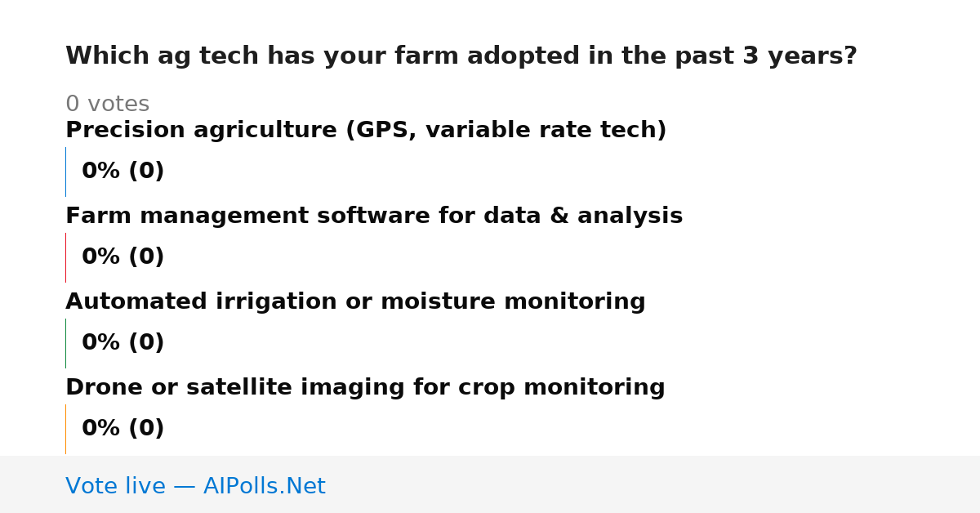Click the gray footer bar background
Image resolution: width=980 pixels, height=513 pixels.
[x=653, y=484]
